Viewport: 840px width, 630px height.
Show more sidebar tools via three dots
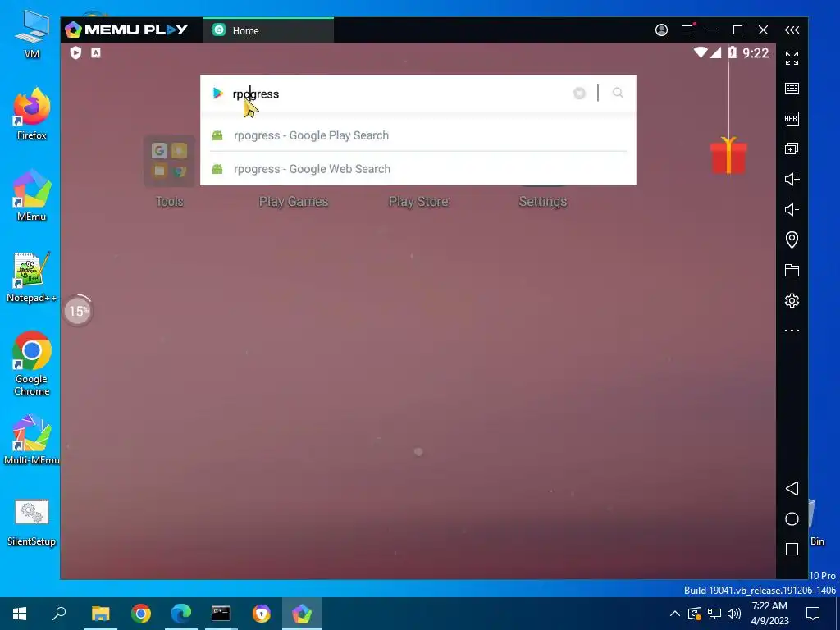coord(792,331)
